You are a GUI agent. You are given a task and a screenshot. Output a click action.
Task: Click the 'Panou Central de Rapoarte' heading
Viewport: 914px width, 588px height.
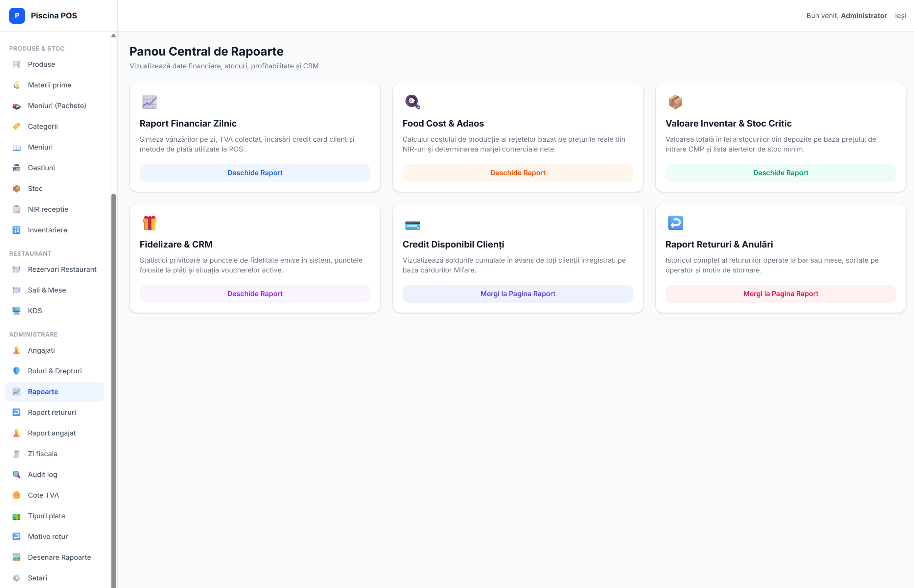[x=206, y=51]
